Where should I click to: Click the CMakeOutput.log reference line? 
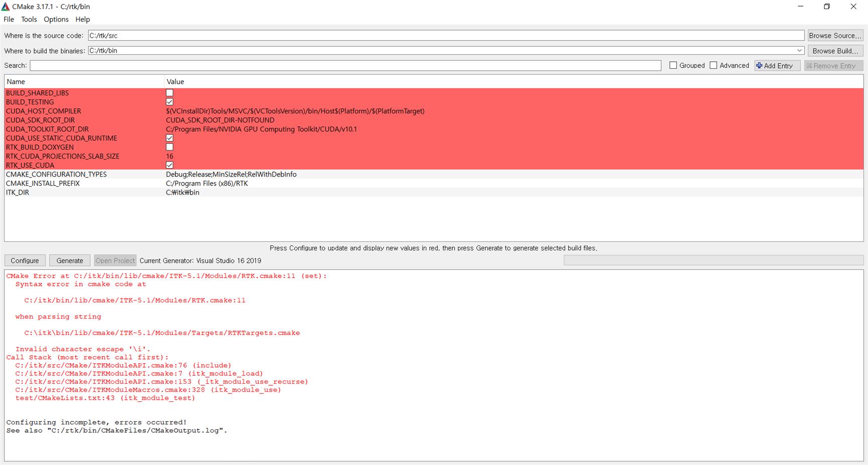coord(116,430)
